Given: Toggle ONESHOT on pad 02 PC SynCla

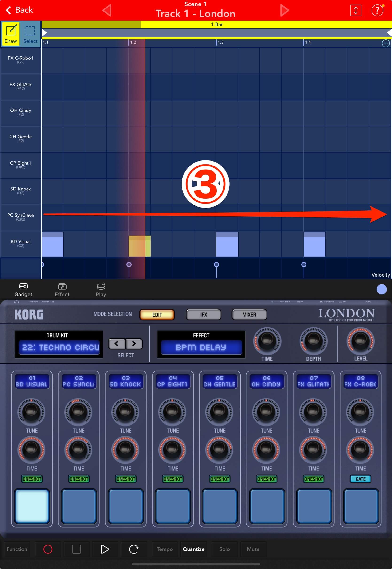Looking at the screenshot, I should [78, 479].
